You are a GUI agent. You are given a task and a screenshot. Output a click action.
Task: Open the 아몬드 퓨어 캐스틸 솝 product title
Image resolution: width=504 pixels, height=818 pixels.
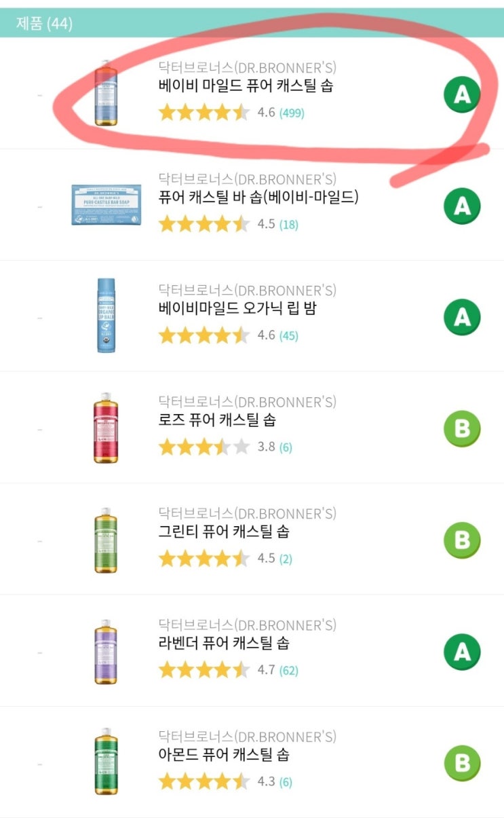tap(224, 755)
